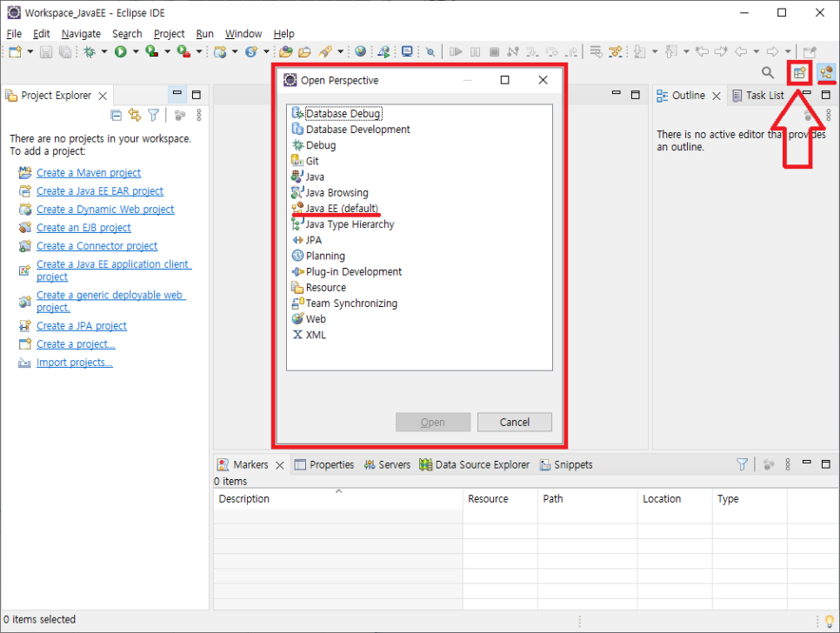
Task: Click the Terminate stop icon
Action: (x=495, y=52)
